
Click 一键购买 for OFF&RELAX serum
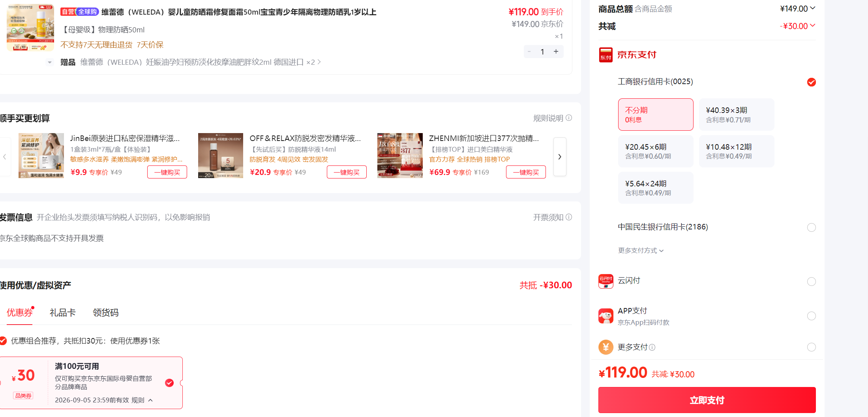click(347, 172)
